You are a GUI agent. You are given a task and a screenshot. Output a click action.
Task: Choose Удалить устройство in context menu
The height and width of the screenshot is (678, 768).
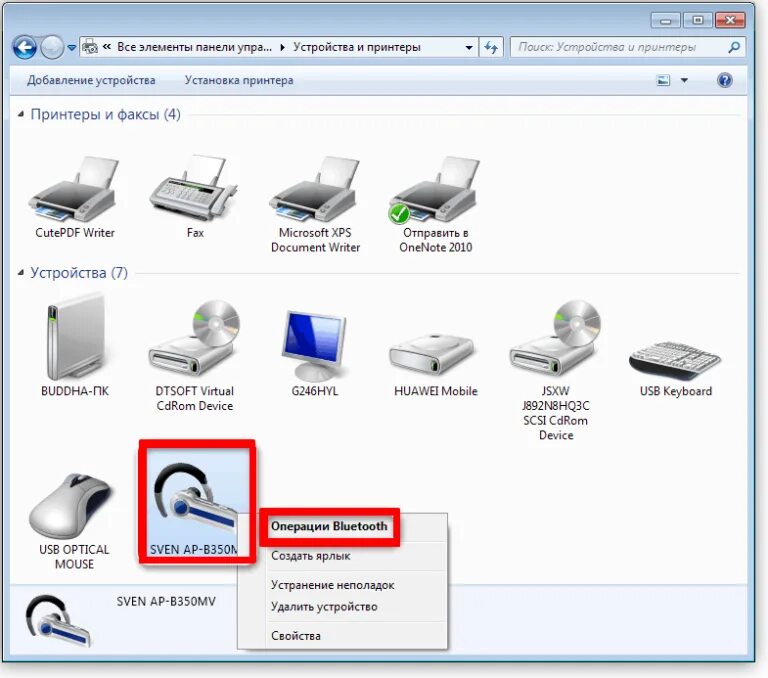(x=324, y=606)
